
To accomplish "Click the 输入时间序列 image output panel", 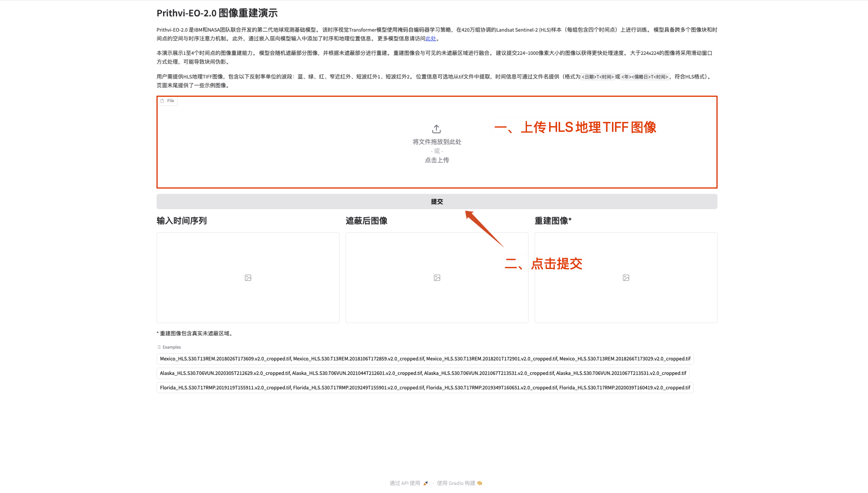I will (x=248, y=259).
